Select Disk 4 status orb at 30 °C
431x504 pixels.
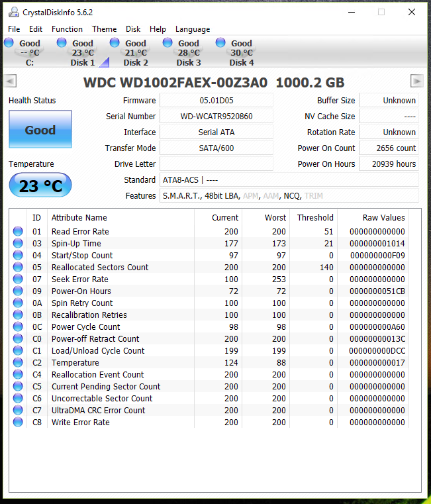point(220,43)
